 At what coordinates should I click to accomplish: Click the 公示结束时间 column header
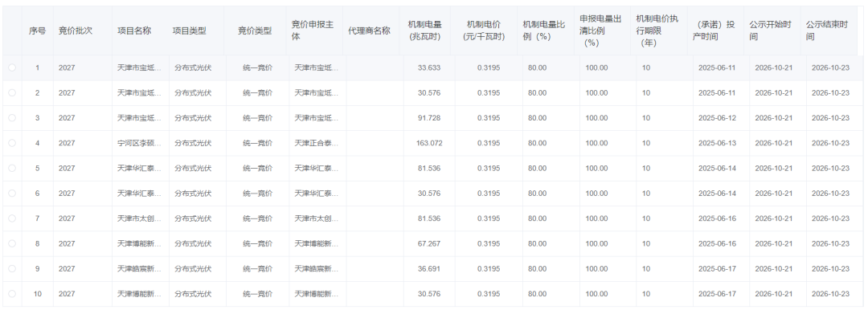click(826, 31)
